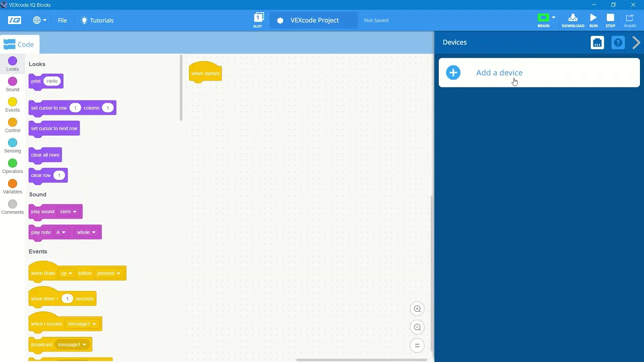Select the when started block on workspace
644x362 pixels.
point(205,74)
